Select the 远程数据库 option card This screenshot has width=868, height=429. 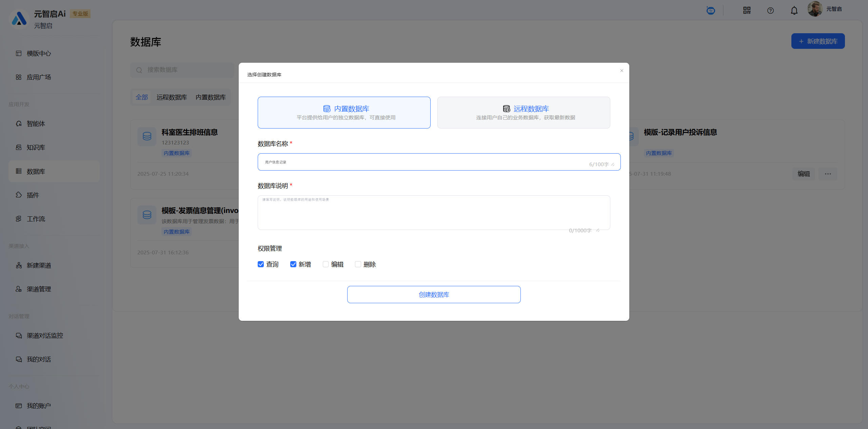[524, 113]
